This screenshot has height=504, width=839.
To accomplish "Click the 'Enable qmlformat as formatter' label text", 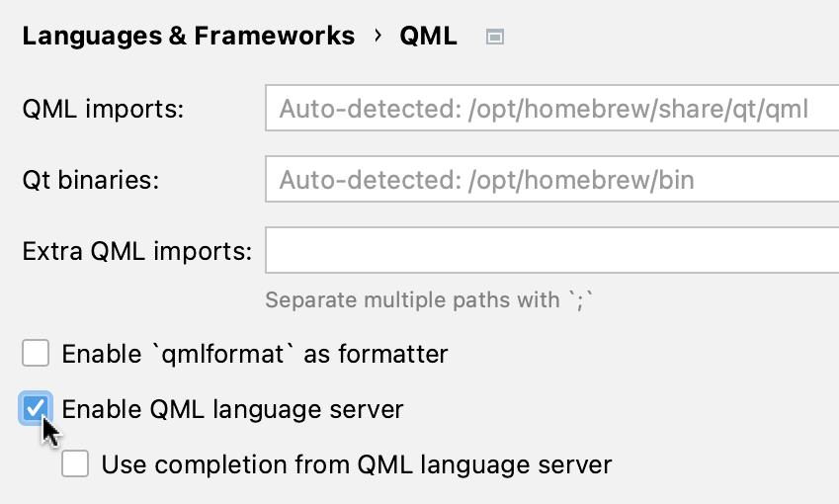I will 255,353.
